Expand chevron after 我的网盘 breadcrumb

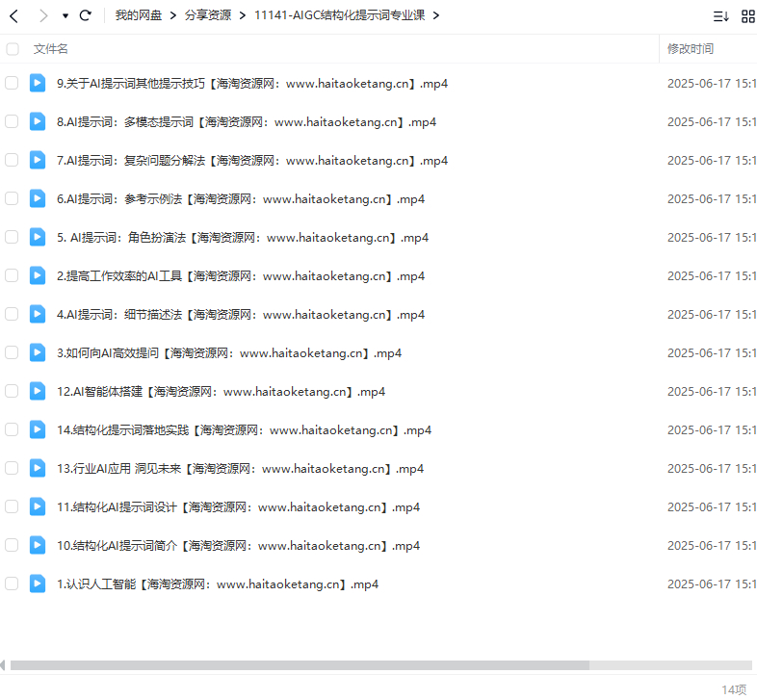(x=172, y=16)
